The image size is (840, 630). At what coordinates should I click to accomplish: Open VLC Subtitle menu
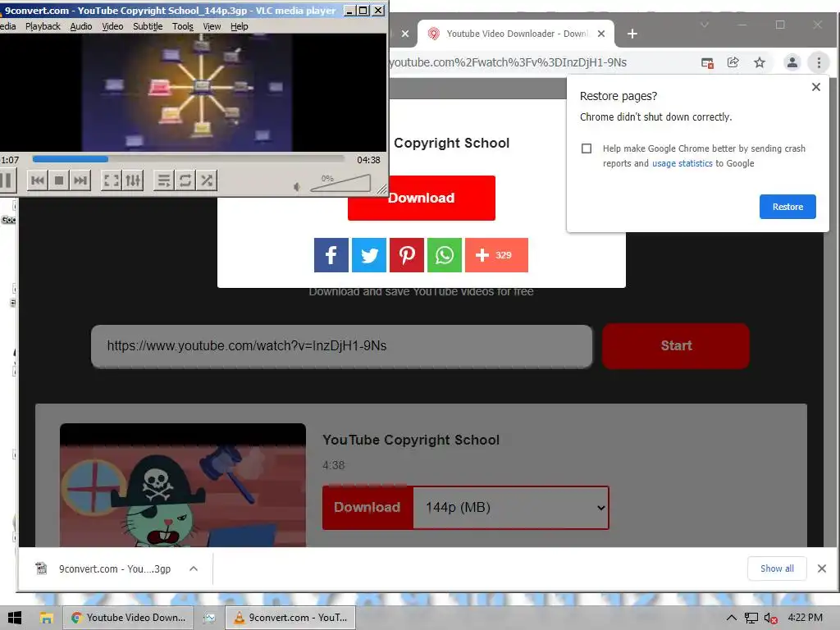tap(148, 26)
